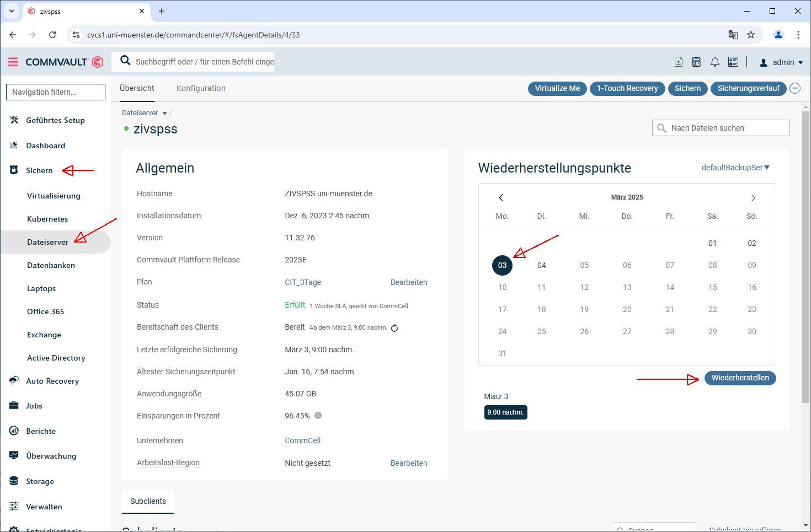
Task: Open the events list icon beside the bell
Action: 733,62
